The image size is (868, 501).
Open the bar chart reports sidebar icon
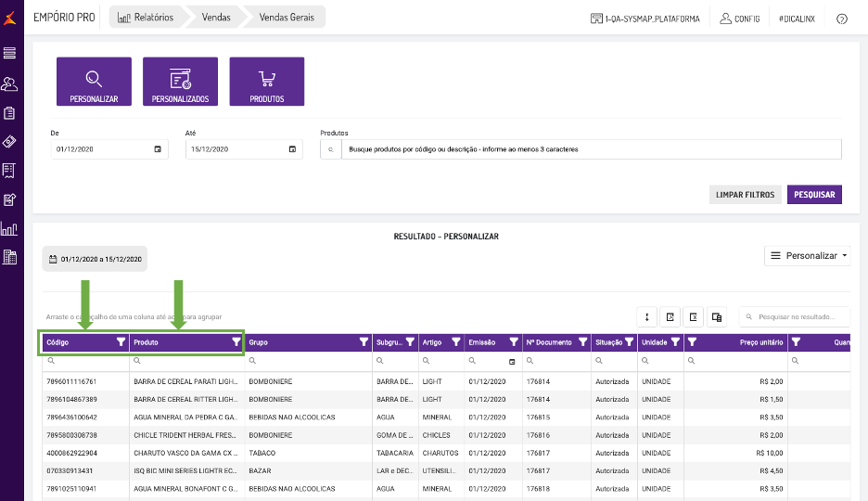coord(9,228)
